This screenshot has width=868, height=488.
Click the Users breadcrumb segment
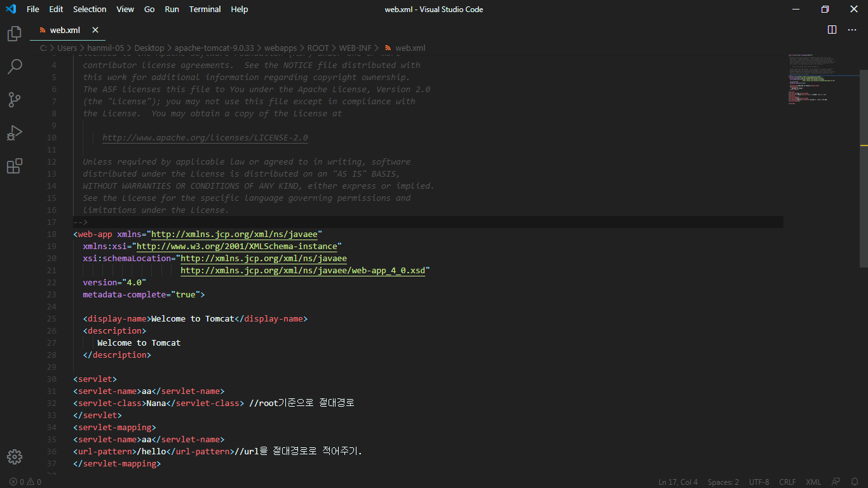click(x=67, y=48)
